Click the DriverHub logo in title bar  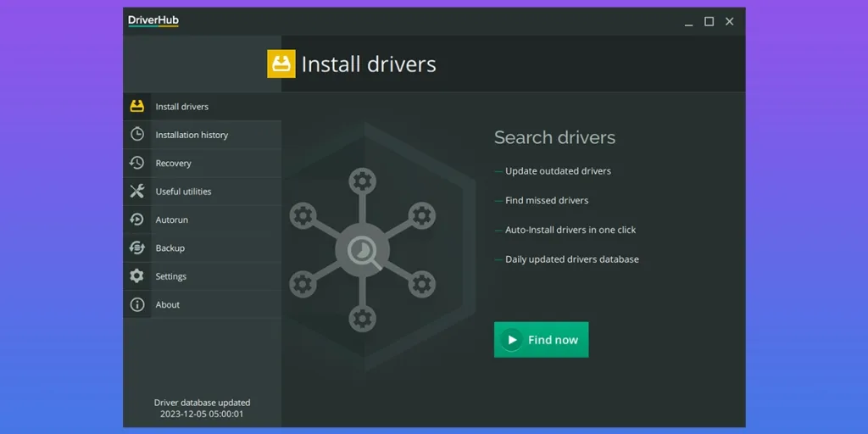(153, 21)
